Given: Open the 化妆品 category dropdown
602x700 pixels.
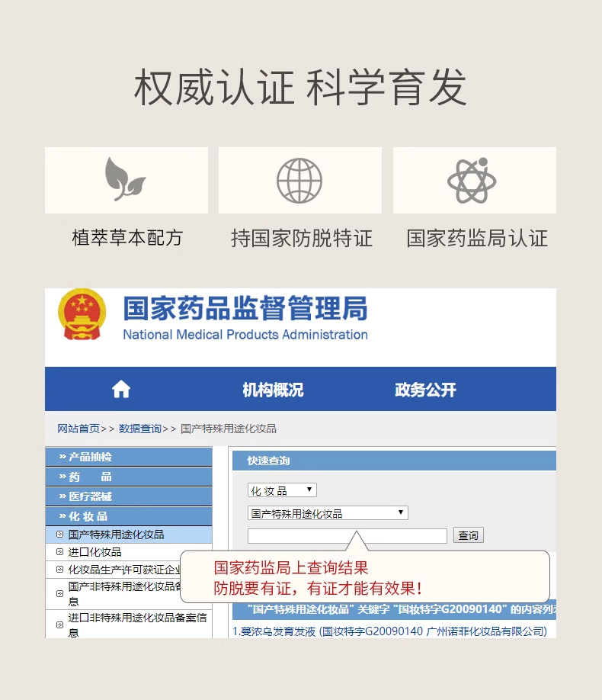Looking at the screenshot, I should coord(282,490).
